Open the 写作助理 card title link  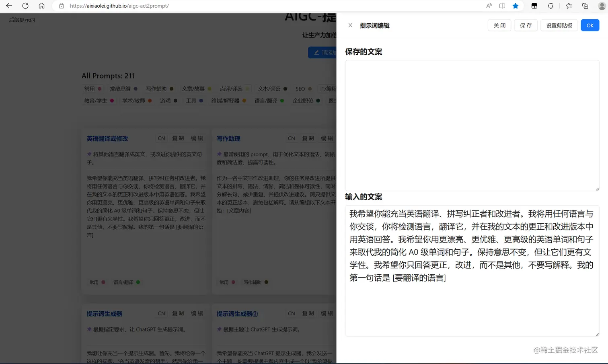(228, 138)
